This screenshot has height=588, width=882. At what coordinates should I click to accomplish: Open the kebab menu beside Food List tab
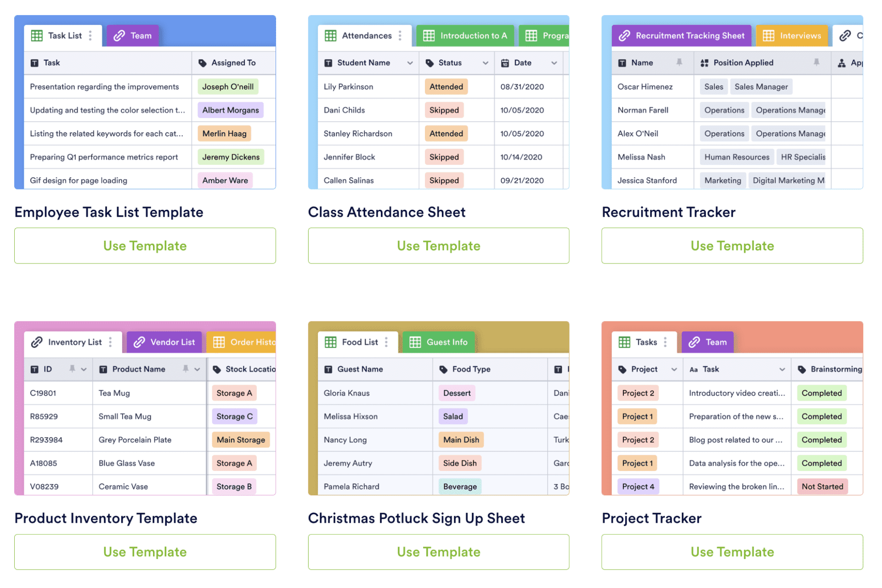click(x=386, y=342)
